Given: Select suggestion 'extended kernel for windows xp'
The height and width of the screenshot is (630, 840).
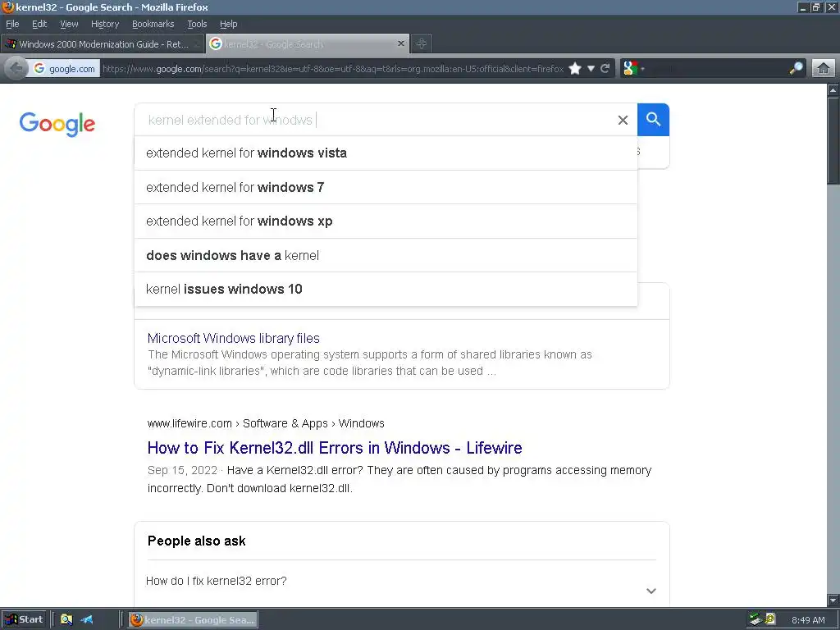Looking at the screenshot, I should point(386,221).
